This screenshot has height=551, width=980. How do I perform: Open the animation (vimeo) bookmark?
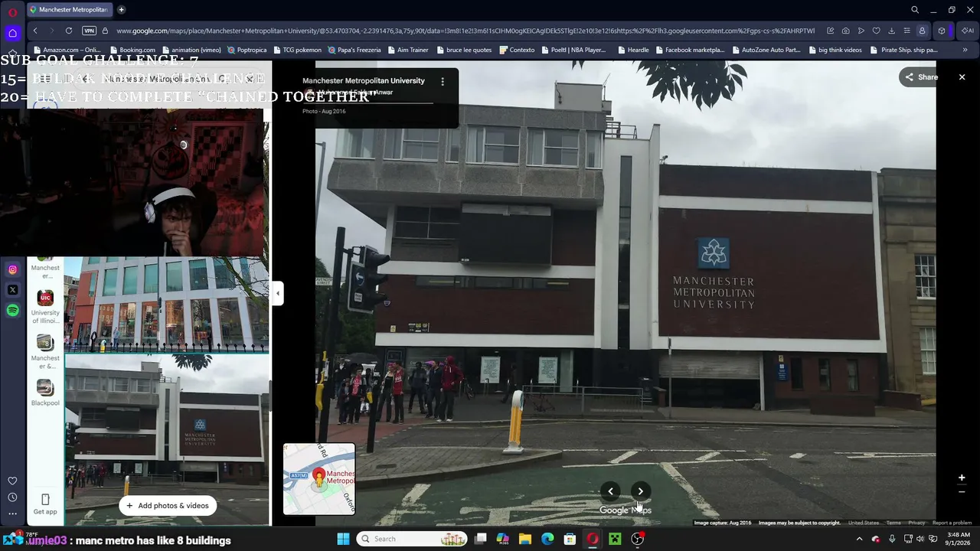191,50
